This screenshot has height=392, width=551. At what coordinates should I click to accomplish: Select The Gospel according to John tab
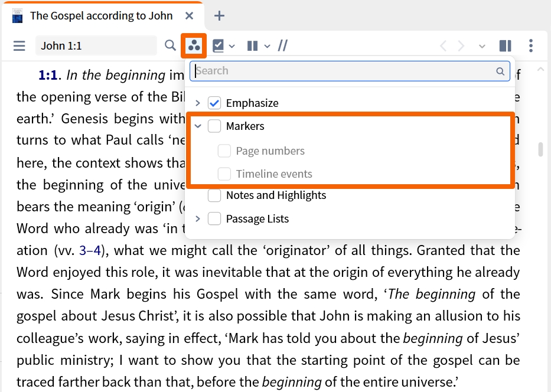tap(101, 16)
